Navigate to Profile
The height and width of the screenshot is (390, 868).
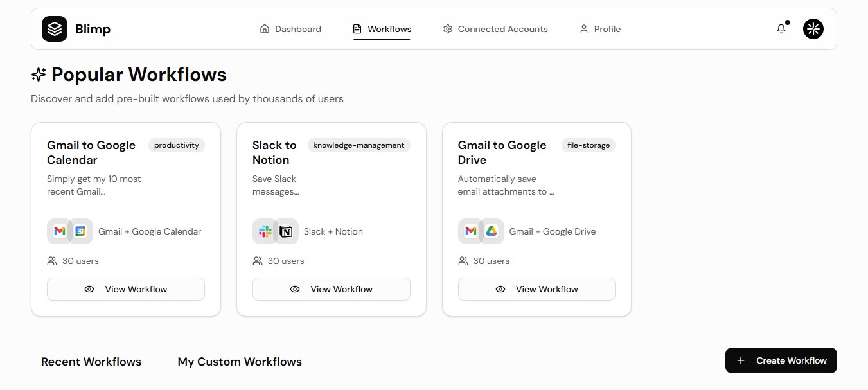[600, 29]
